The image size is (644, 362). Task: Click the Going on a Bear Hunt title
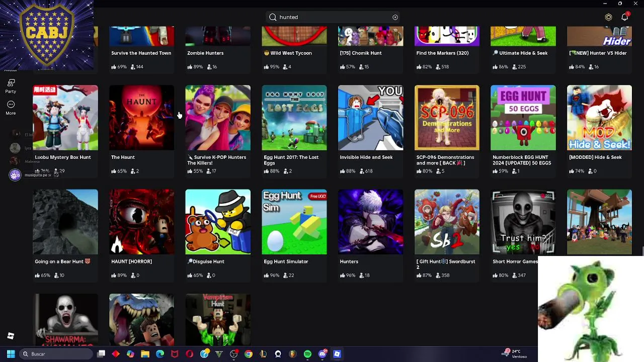62,261
